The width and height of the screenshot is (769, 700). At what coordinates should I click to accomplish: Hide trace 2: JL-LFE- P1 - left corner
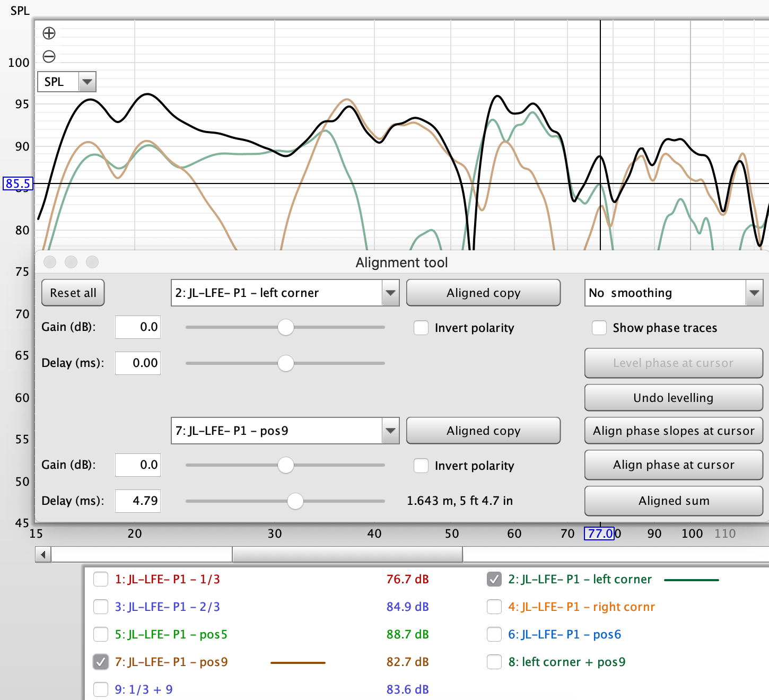point(494,579)
